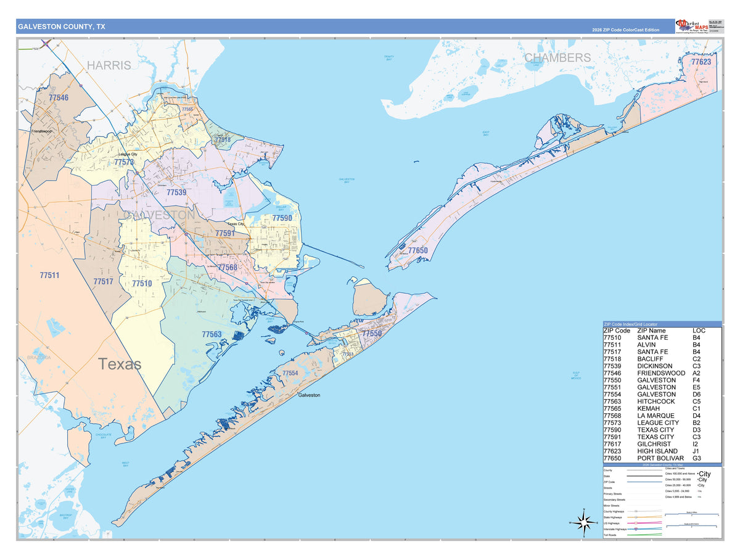This screenshot has width=740, height=560.
Task: Click the 77510 ZIP label on the map
Action: point(142,284)
